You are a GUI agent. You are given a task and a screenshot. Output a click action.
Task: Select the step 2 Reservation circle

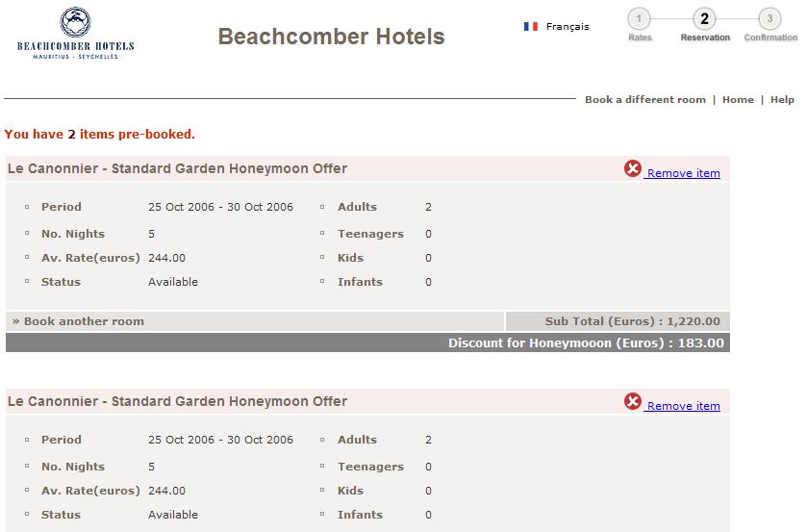tap(704, 19)
